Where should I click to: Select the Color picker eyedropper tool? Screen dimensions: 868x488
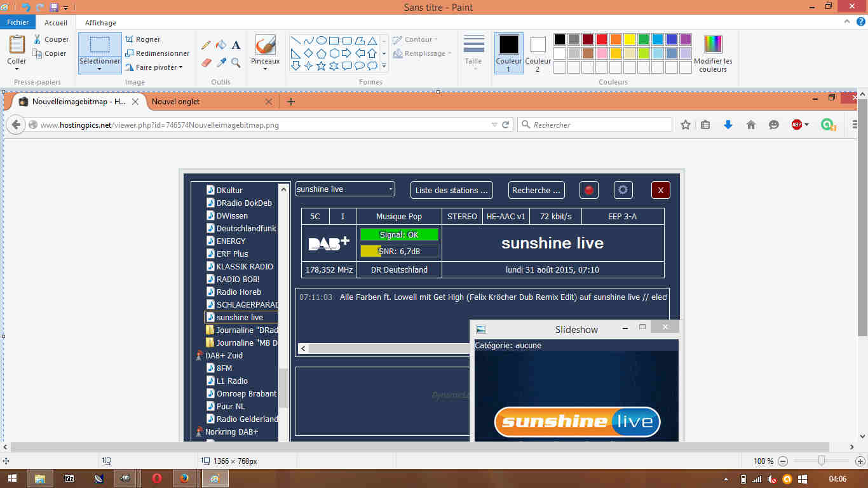coord(221,62)
